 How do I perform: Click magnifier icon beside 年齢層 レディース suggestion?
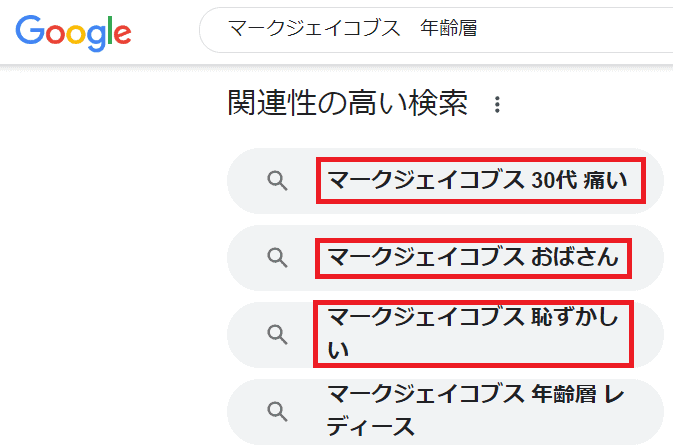click(277, 411)
